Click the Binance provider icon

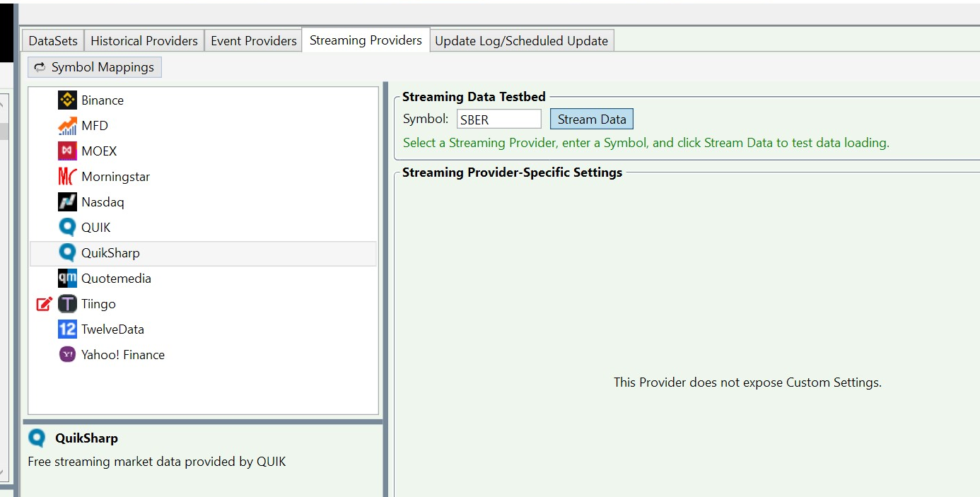pos(67,100)
